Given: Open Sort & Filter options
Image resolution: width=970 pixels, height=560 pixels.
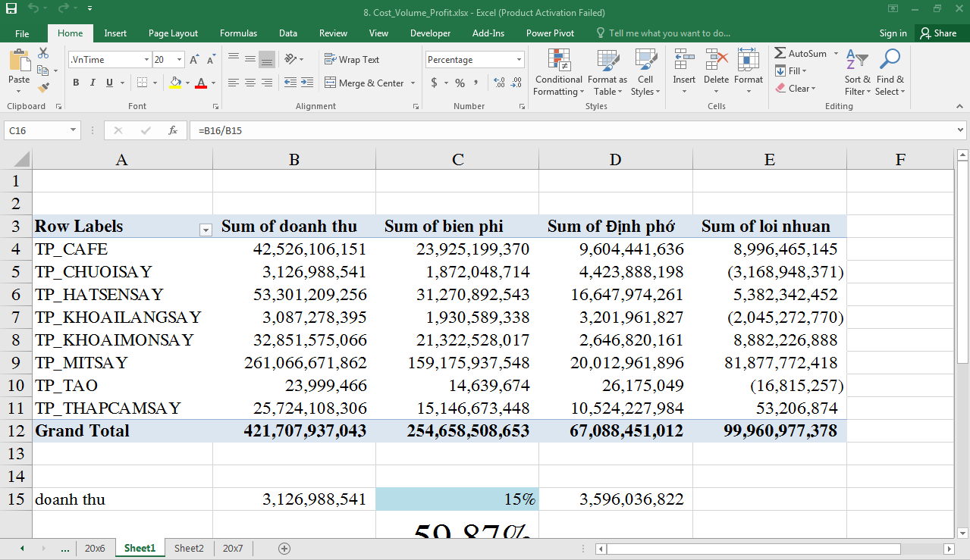Looking at the screenshot, I should pyautogui.click(x=858, y=73).
